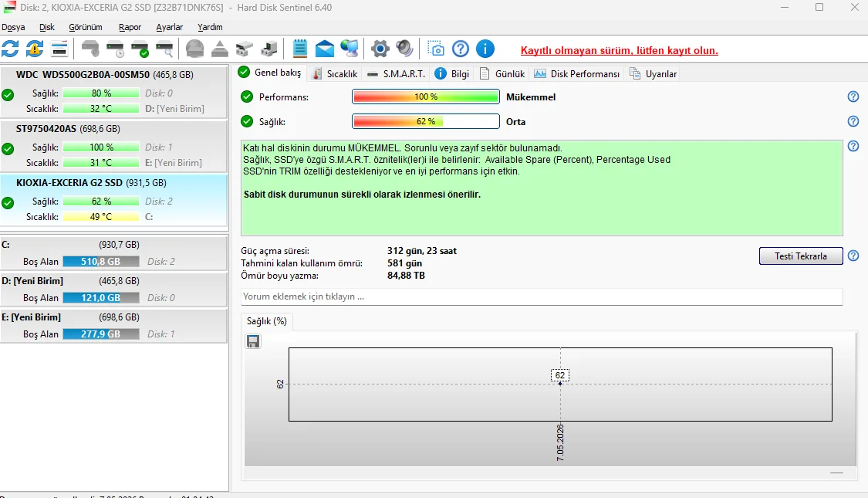Click the computer with boxes toolbar icon

[269, 49]
